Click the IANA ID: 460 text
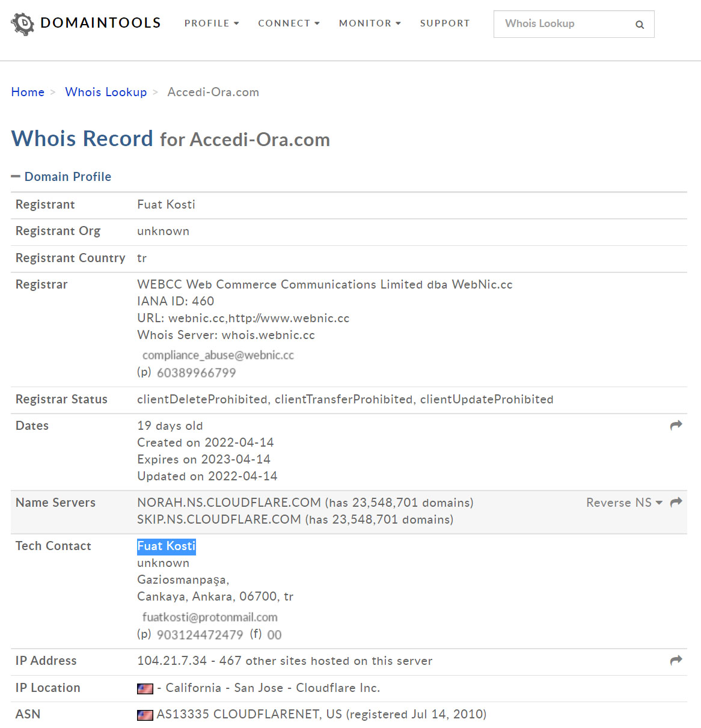This screenshot has height=728, width=701. [x=176, y=301]
